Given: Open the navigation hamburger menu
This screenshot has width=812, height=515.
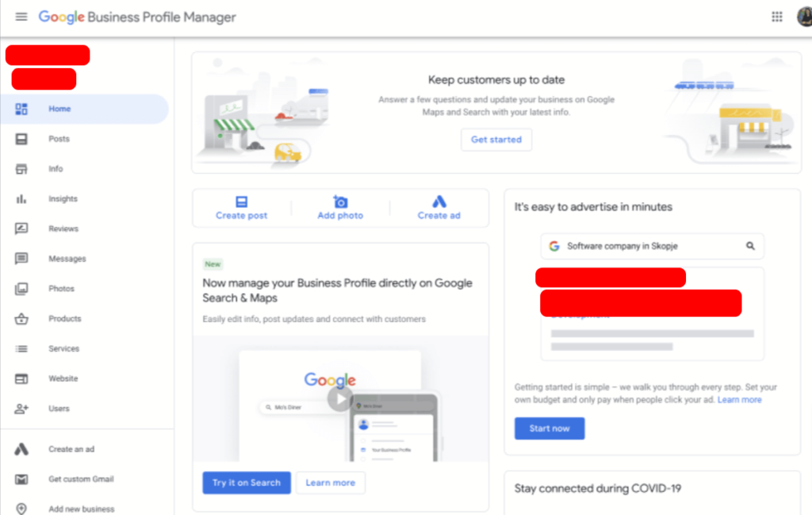Looking at the screenshot, I should pyautogui.click(x=21, y=16).
